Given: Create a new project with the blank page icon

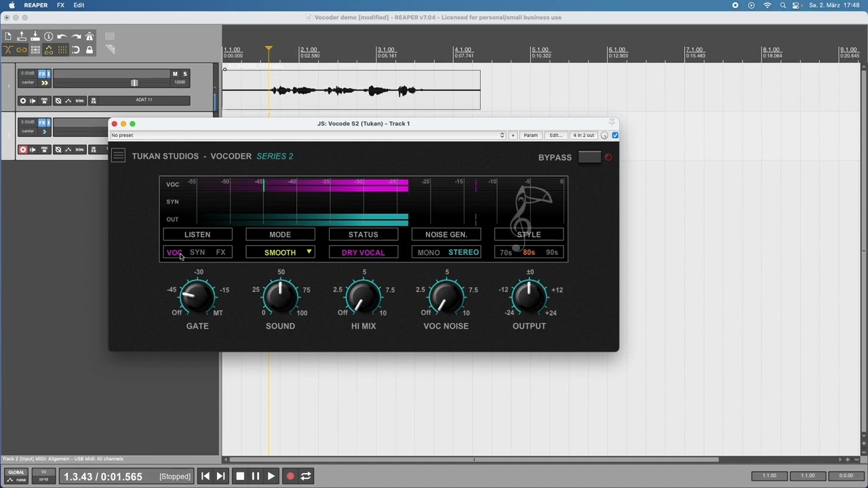Looking at the screenshot, I should click(x=8, y=37).
